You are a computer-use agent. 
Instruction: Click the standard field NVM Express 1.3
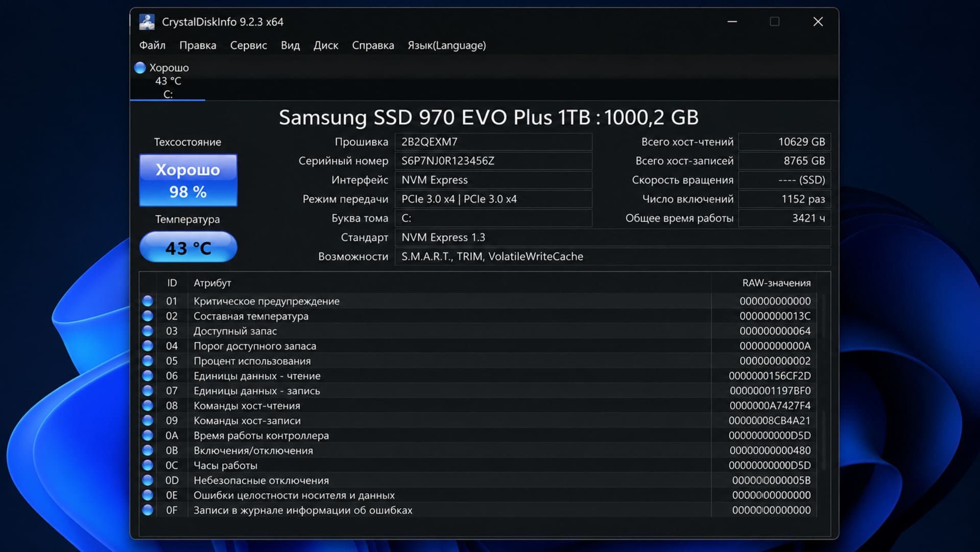point(612,238)
